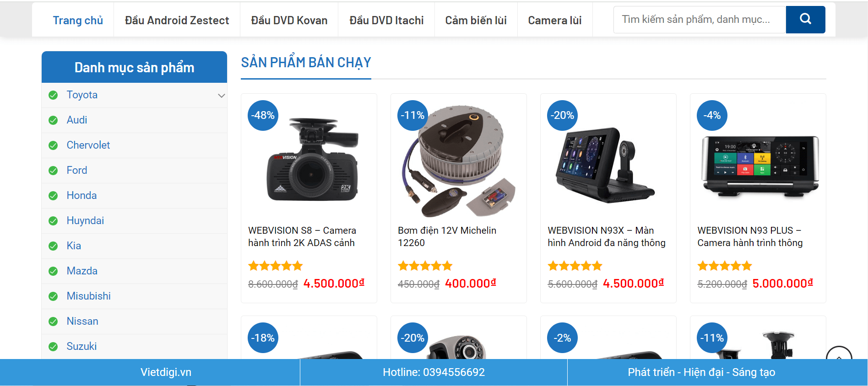
Task: Click the green check icon beside Audi
Action: click(x=53, y=120)
